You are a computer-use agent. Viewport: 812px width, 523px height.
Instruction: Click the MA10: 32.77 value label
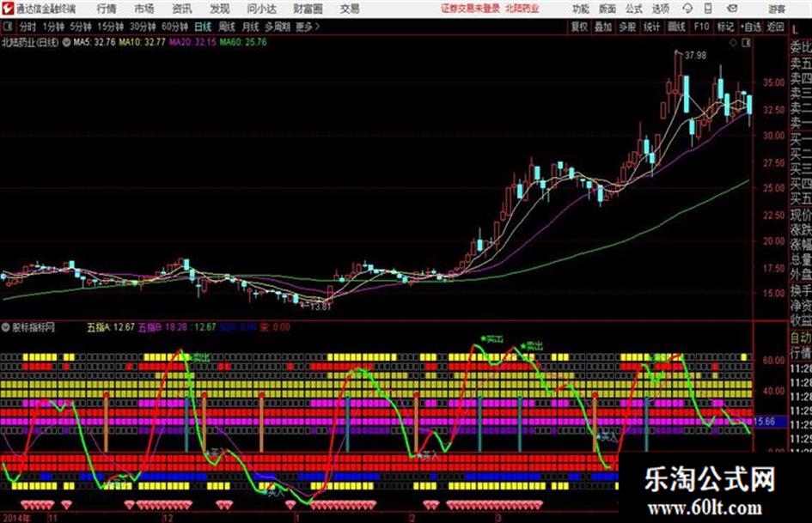(142, 42)
